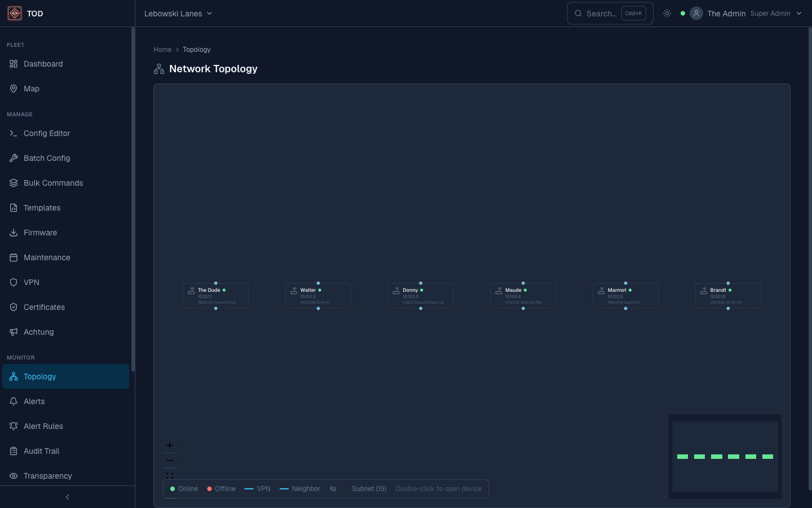Screen dimensions: 812x508
Task: Select the Map icon in the sidebar
Action: click(x=14, y=89)
